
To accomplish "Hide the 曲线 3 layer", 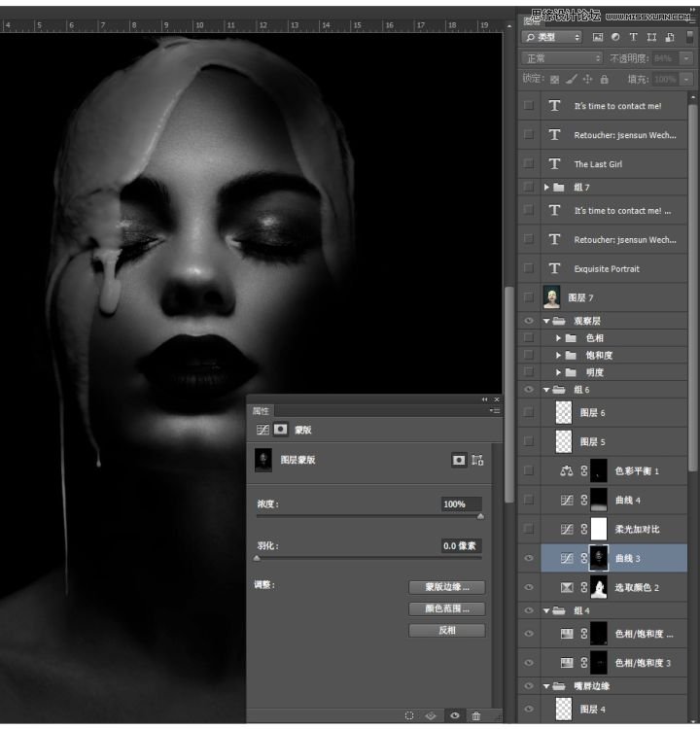I will click(529, 558).
